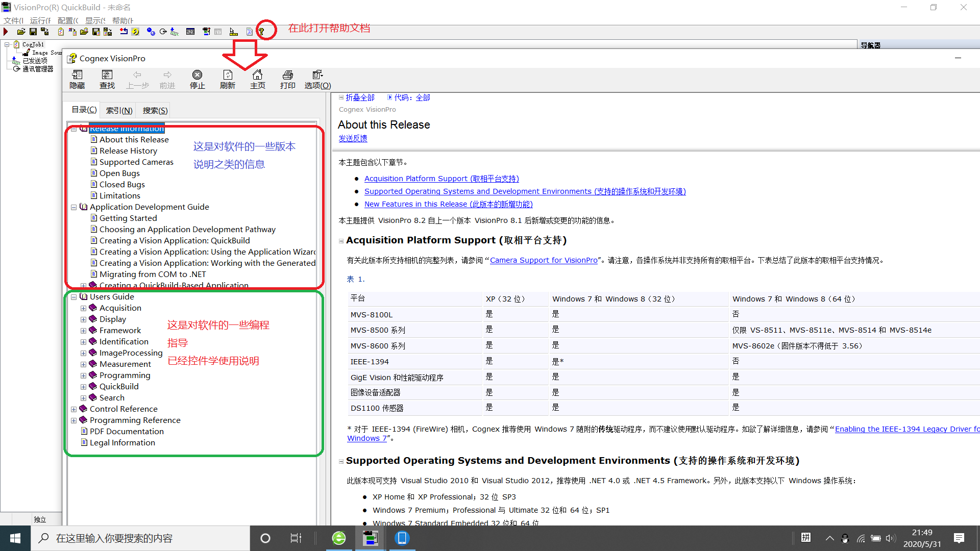Open the Windows Start menu
This screenshot has height=551, width=980.
[x=15, y=538]
